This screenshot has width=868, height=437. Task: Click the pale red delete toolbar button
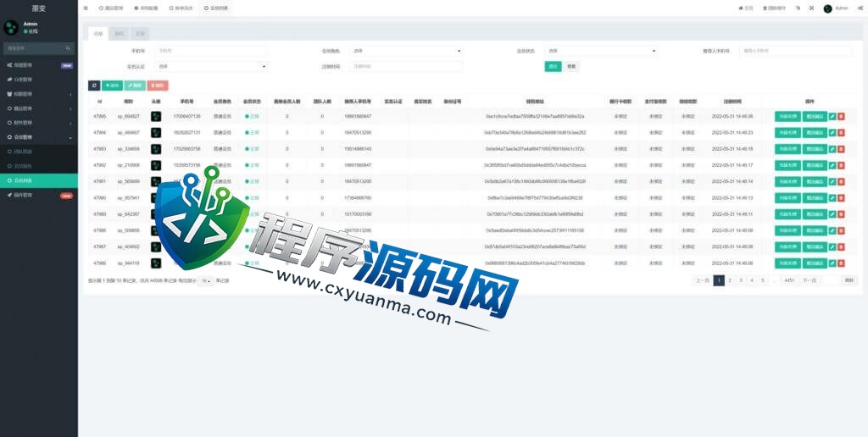click(157, 86)
